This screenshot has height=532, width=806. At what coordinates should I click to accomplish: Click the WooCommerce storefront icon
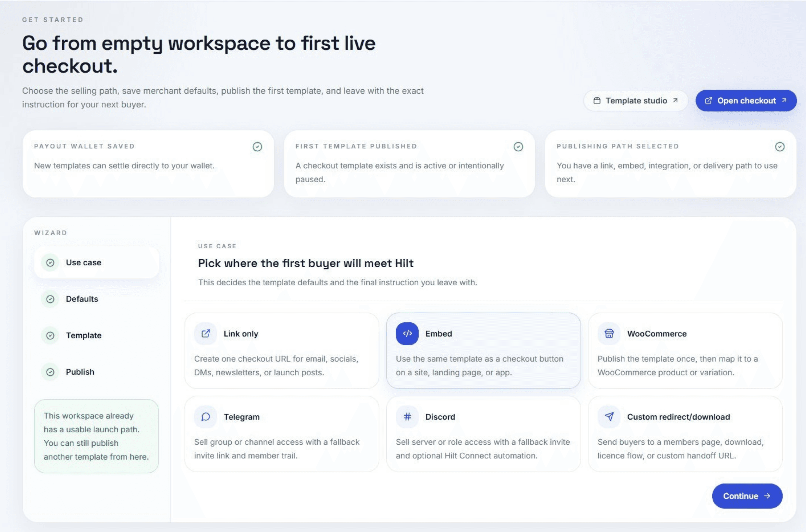pos(609,333)
